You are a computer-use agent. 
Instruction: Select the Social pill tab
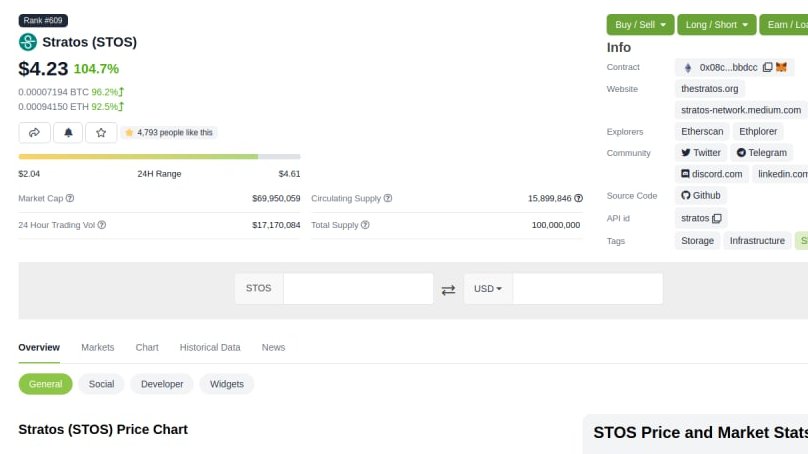[101, 384]
